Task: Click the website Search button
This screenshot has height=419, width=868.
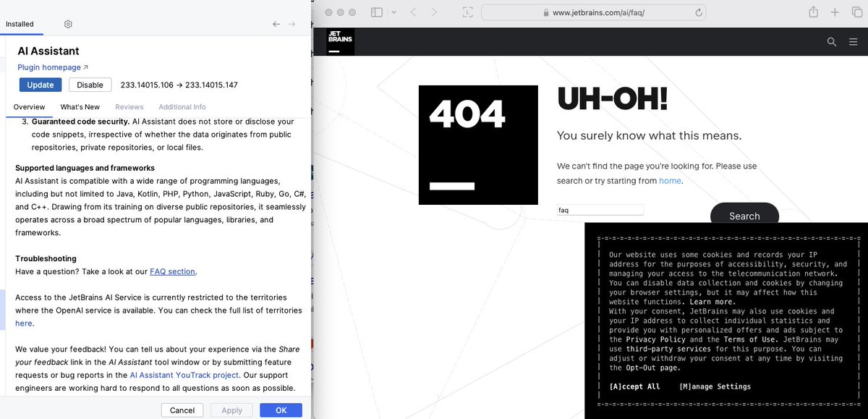Action: [x=744, y=216]
